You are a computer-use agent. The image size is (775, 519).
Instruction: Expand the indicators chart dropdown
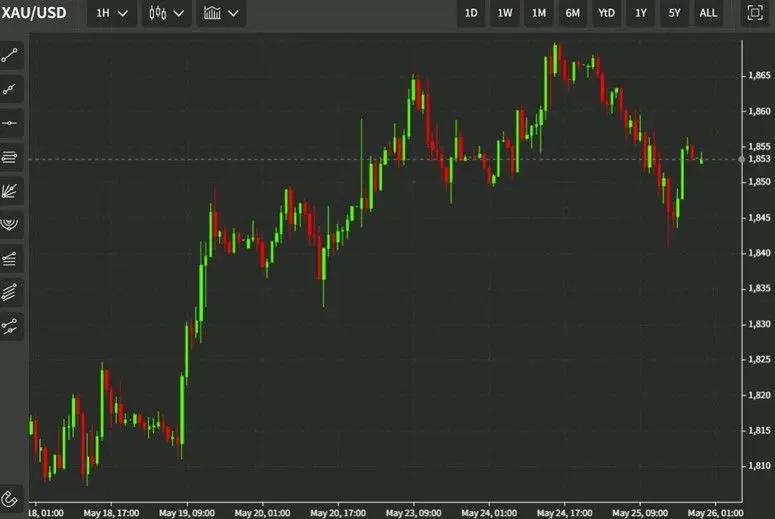click(220, 13)
